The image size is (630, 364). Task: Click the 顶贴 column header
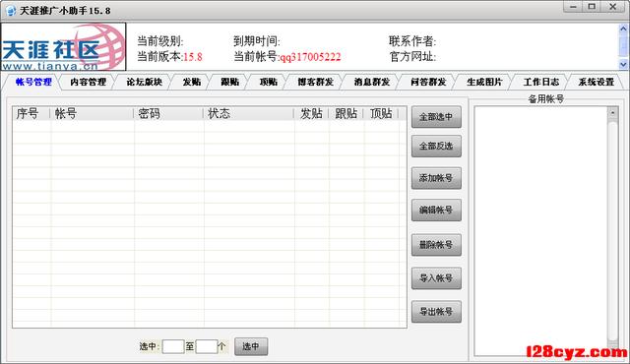381,113
